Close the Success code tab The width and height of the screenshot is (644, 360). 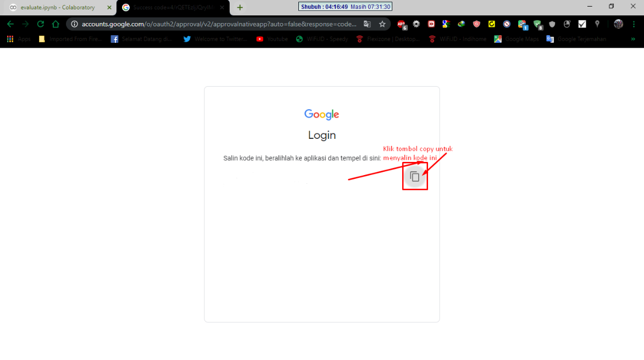[x=222, y=7]
